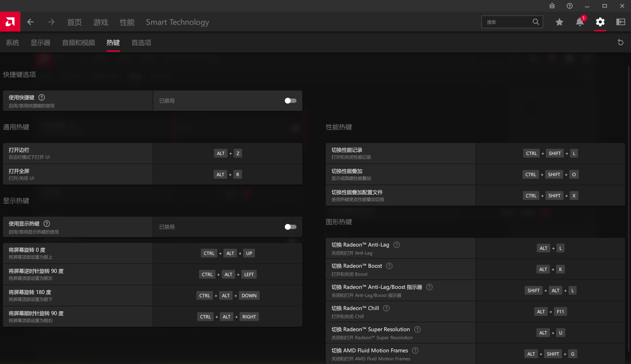
Task: Switch to the 显示器 tab
Action: click(41, 43)
